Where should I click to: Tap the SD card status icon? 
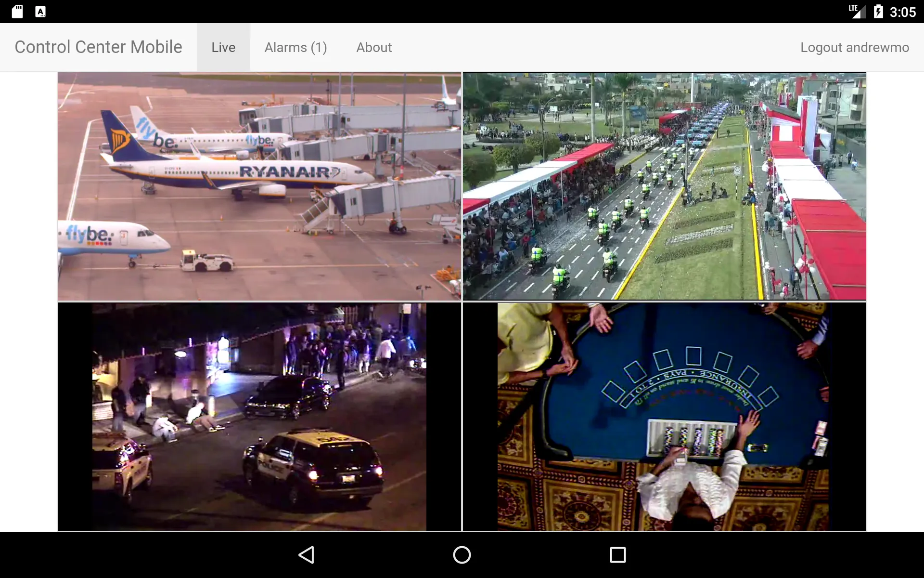click(x=17, y=12)
